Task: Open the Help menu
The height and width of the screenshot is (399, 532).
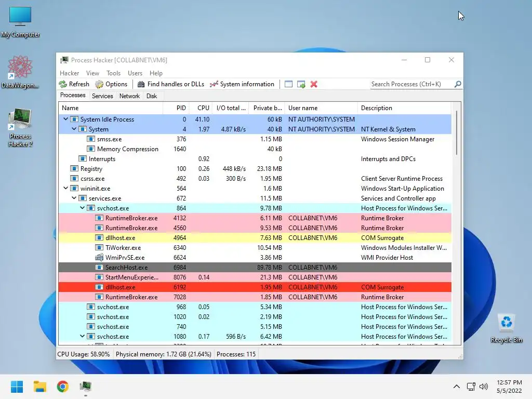Action: 156,73
